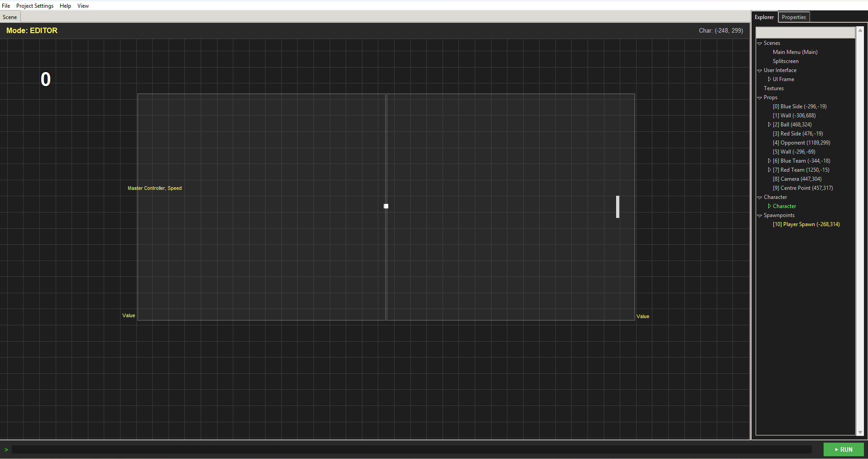Select the Scene tab
Screen dimensions: 868x459
click(10, 17)
